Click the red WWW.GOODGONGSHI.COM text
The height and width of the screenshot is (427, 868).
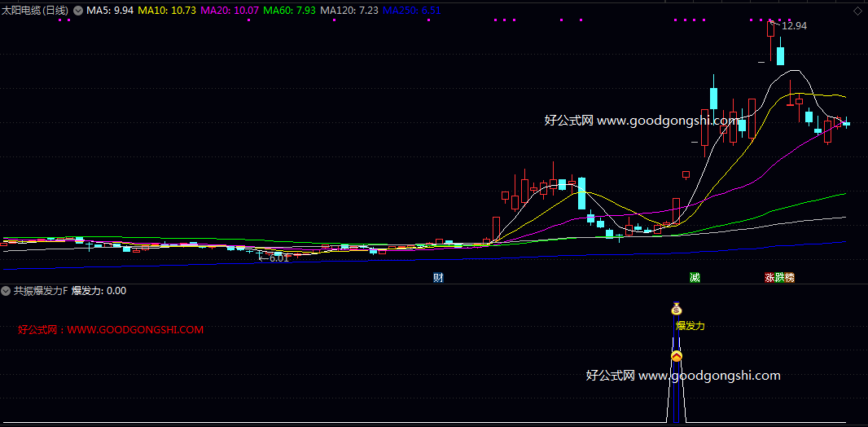coord(135,329)
